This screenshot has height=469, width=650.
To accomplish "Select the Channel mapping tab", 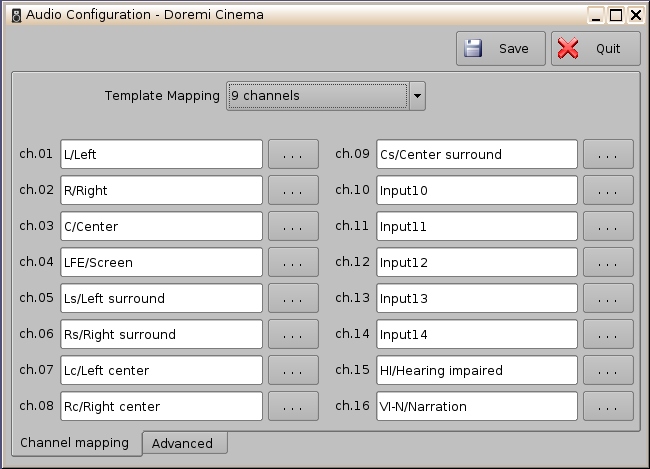I will click(75, 443).
